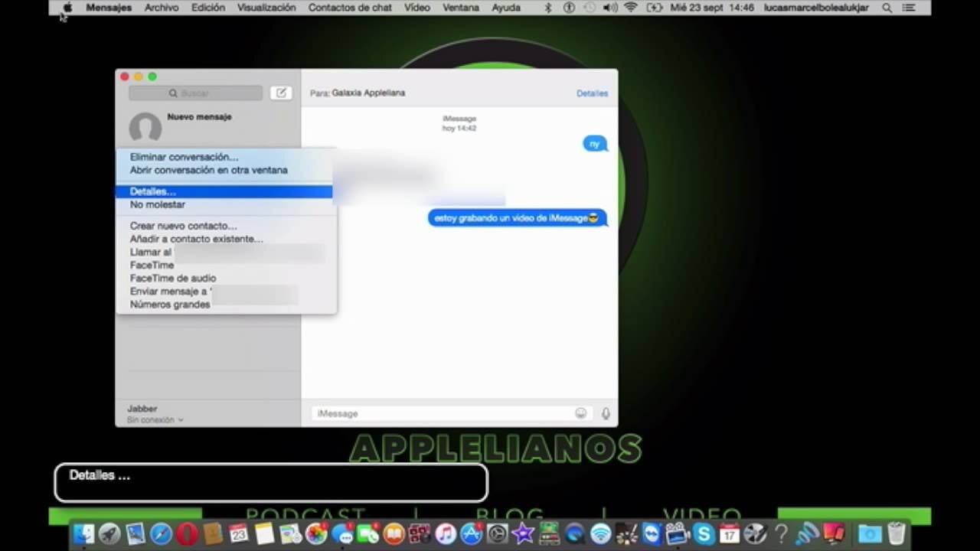Click volume speaker icon in menu bar
This screenshot has height=551, width=980.
(610, 8)
